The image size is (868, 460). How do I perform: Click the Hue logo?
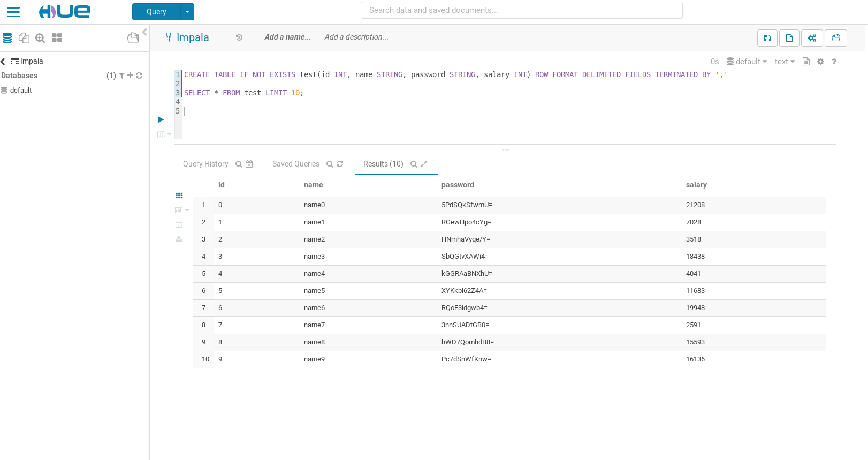[65, 11]
